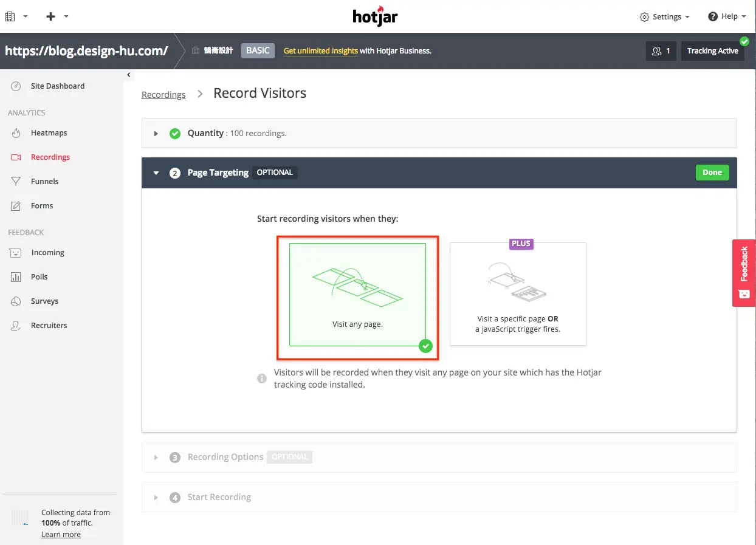Image resolution: width=756 pixels, height=545 pixels.
Task: Select the BASIC plan badge
Action: 258,50
